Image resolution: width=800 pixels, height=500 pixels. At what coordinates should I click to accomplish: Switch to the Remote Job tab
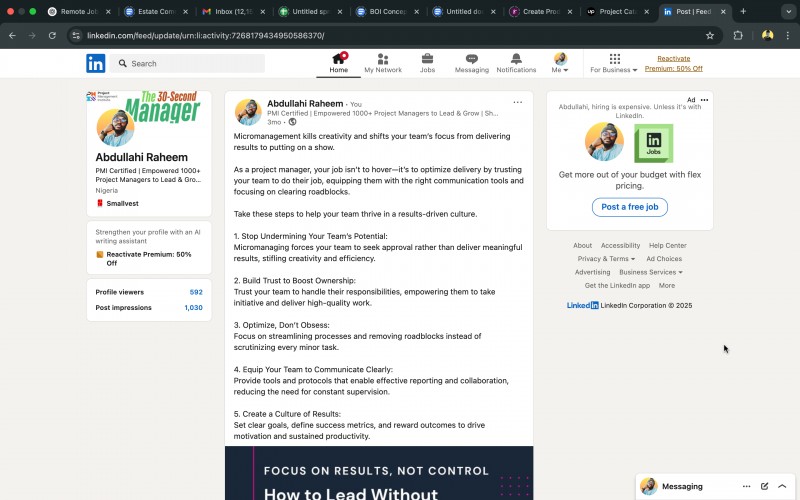click(79, 11)
